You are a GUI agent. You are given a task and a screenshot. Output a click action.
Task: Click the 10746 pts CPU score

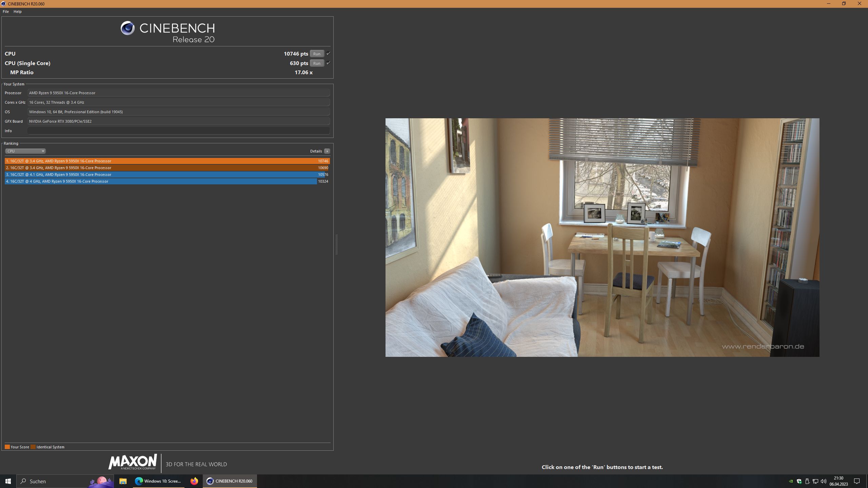pyautogui.click(x=296, y=54)
